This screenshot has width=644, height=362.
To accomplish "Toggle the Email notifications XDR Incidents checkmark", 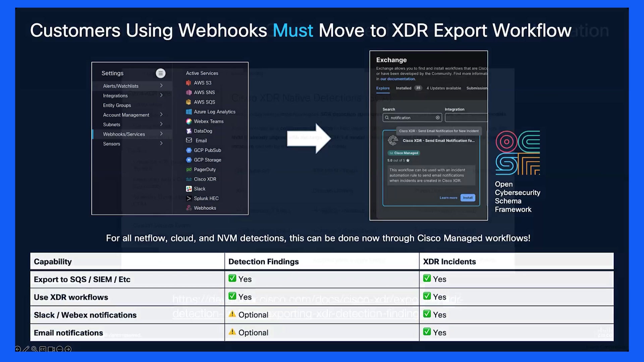I will click(x=427, y=331).
